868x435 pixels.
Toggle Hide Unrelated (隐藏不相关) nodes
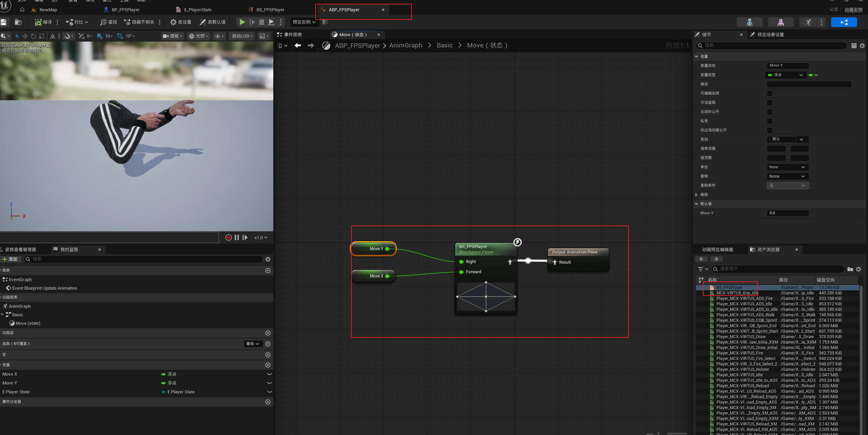pyautogui.click(x=139, y=22)
